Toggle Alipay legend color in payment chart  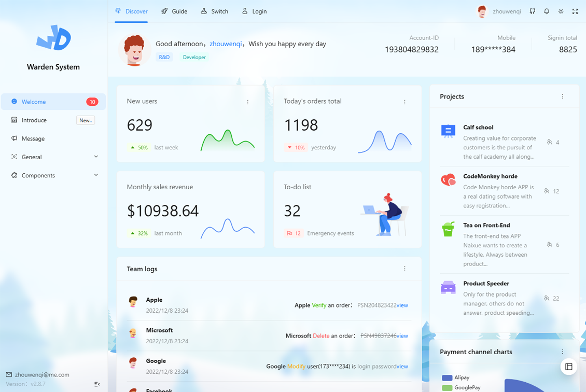click(x=447, y=378)
